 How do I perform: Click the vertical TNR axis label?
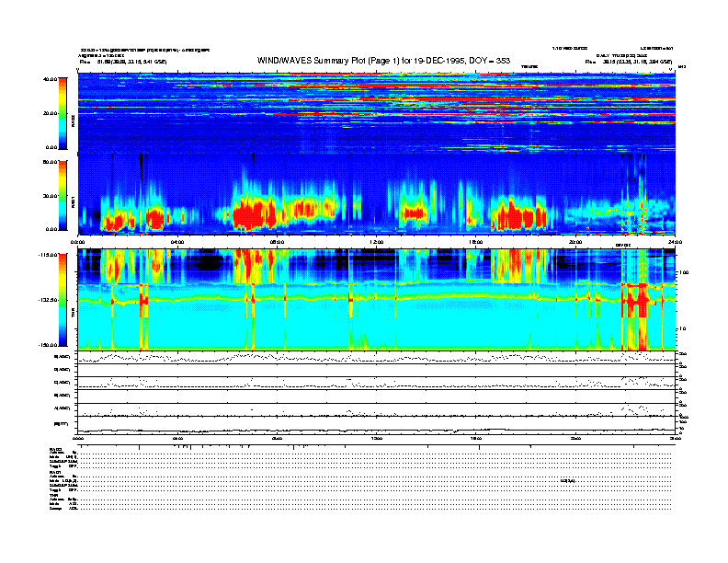click(x=73, y=314)
